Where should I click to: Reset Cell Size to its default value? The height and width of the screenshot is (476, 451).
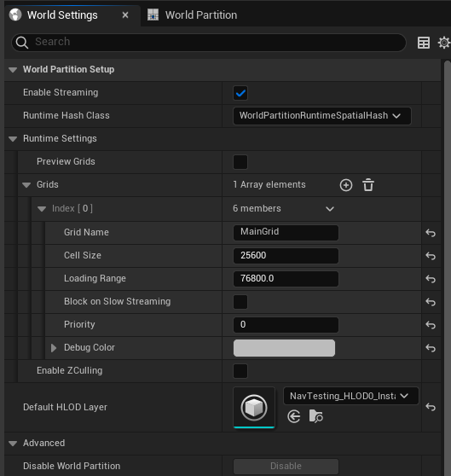pyautogui.click(x=431, y=256)
